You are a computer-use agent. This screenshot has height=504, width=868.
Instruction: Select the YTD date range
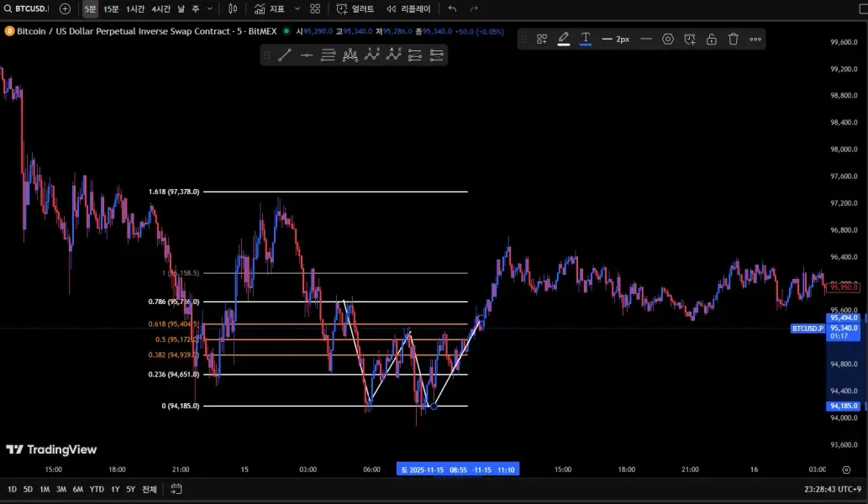tap(97, 489)
